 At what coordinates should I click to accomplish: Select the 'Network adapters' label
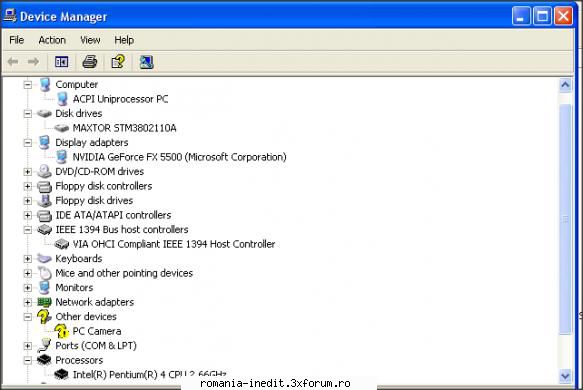click(x=94, y=302)
